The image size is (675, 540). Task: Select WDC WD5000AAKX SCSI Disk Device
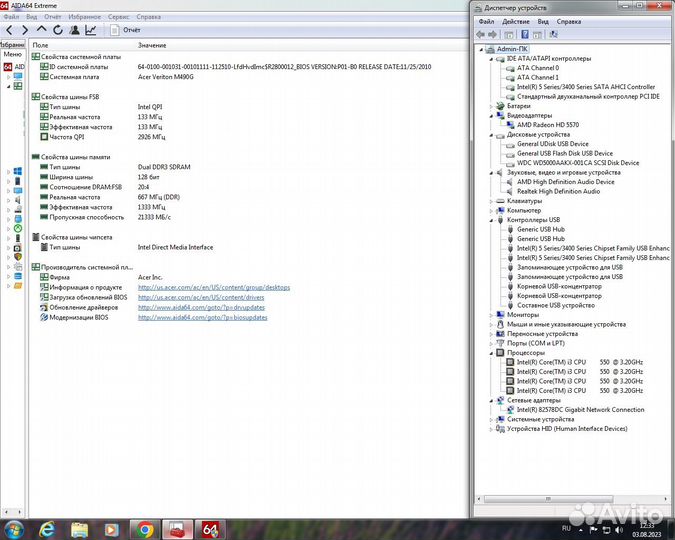(x=578, y=163)
